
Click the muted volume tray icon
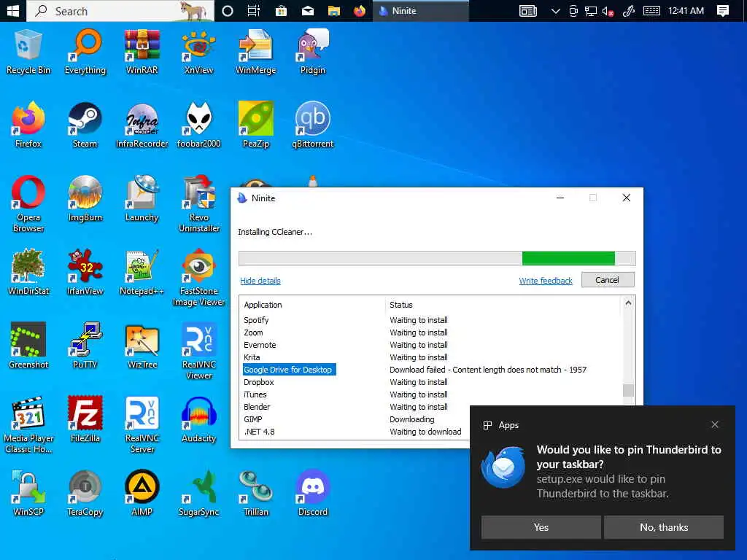608,11
